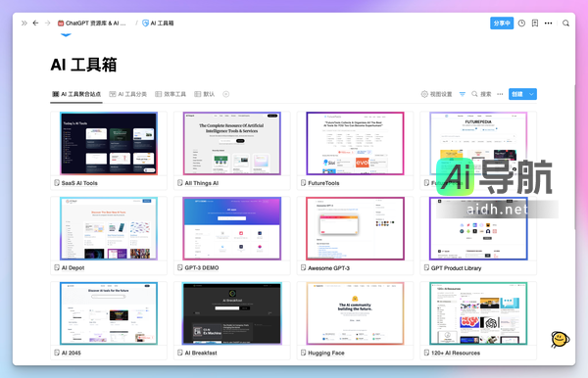The height and width of the screenshot is (378, 588).
Task: Click the All Things AI title text
Action: pyautogui.click(x=202, y=183)
